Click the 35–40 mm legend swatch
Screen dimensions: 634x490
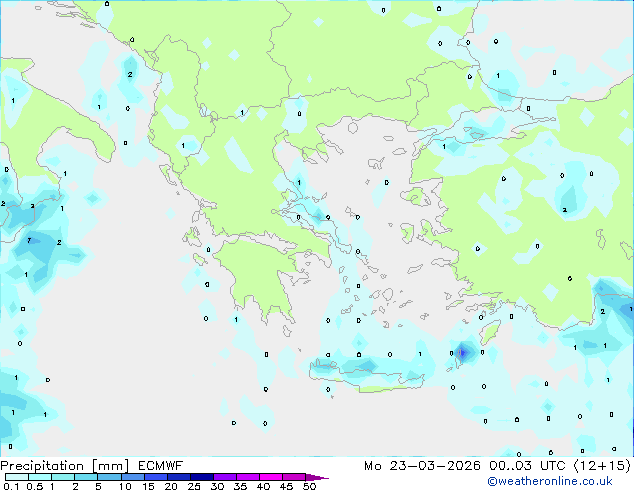(x=248, y=477)
